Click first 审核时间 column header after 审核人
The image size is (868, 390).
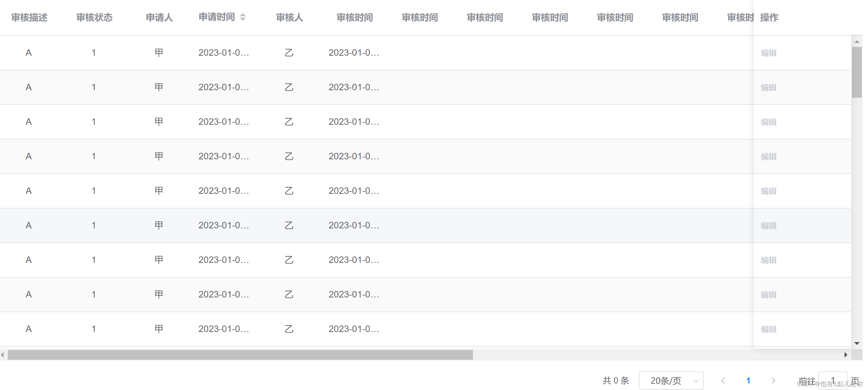[x=354, y=18]
